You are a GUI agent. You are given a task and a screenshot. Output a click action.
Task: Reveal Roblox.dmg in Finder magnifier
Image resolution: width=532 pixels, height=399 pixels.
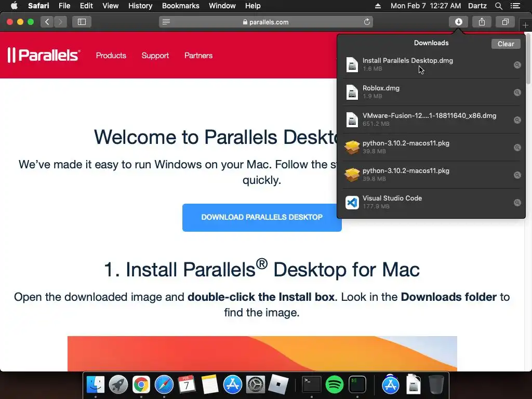tap(517, 92)
